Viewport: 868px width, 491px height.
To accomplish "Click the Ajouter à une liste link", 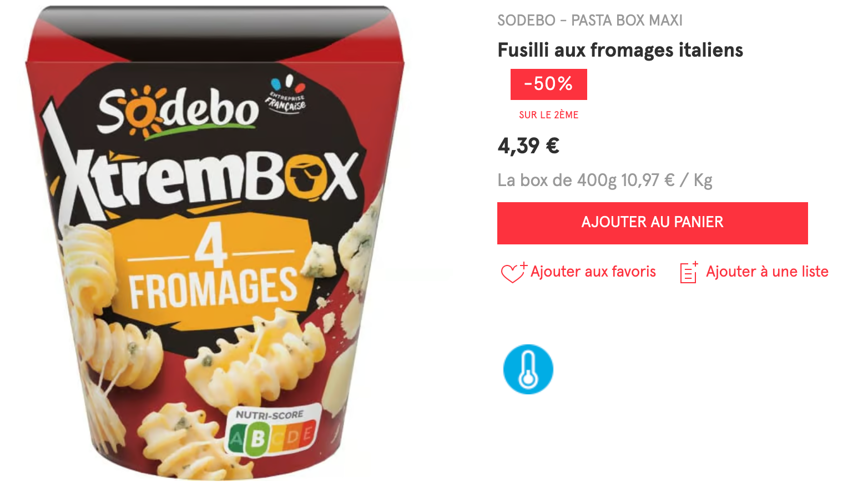I will click(x=767, y=272).
